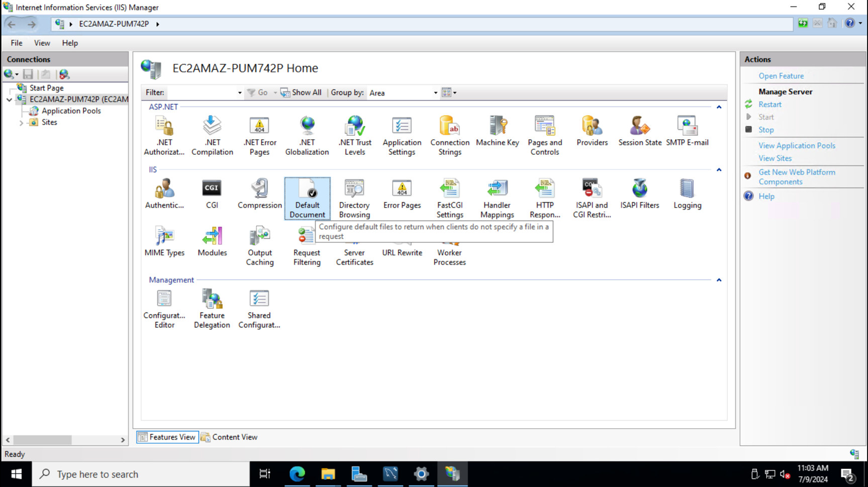Open the Shared Configuration feature
The image size is (868, 487).
tap(259, 307)
